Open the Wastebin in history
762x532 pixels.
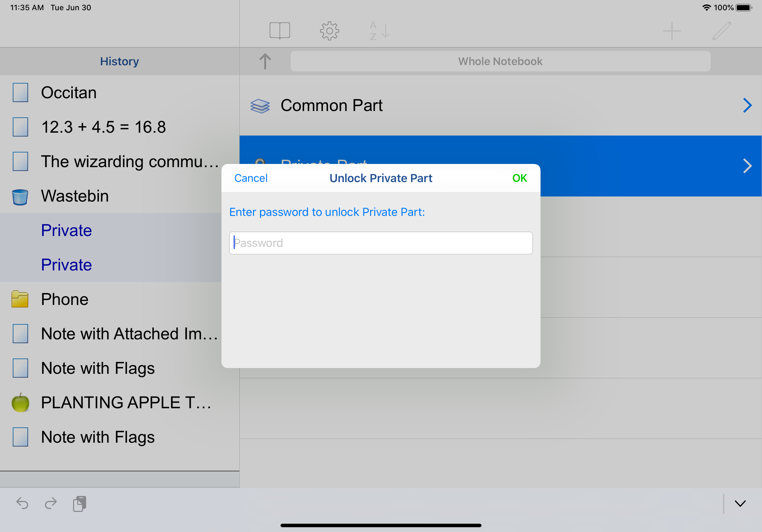pos(75,196)
